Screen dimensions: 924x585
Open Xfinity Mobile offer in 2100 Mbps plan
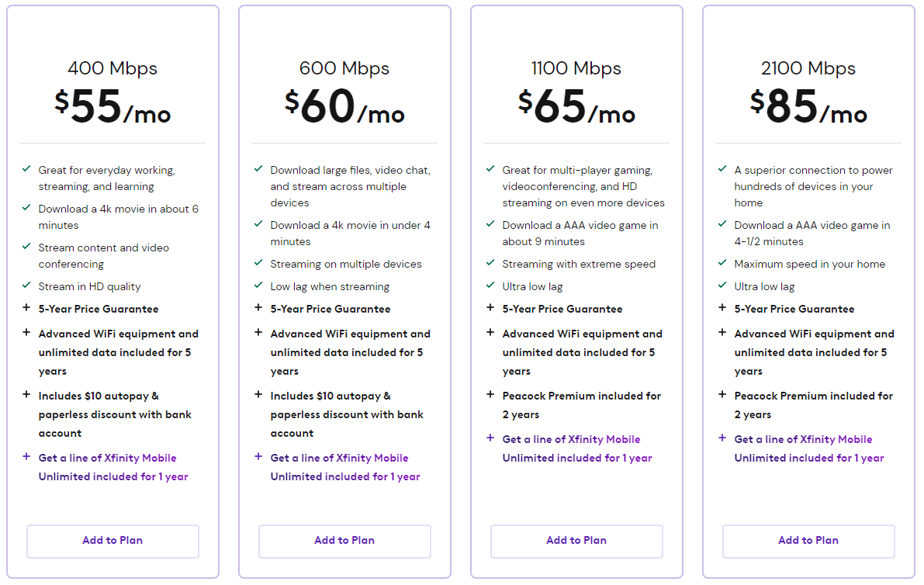(809, 448)
